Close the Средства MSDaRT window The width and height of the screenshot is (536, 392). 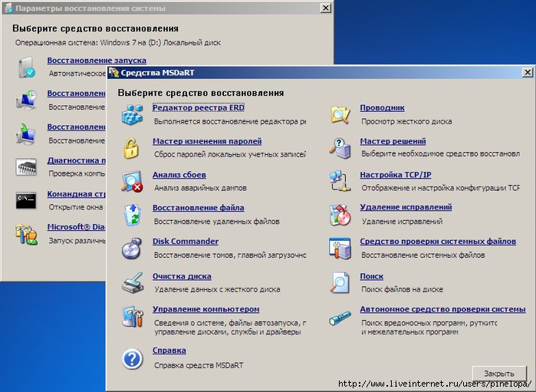527,73
